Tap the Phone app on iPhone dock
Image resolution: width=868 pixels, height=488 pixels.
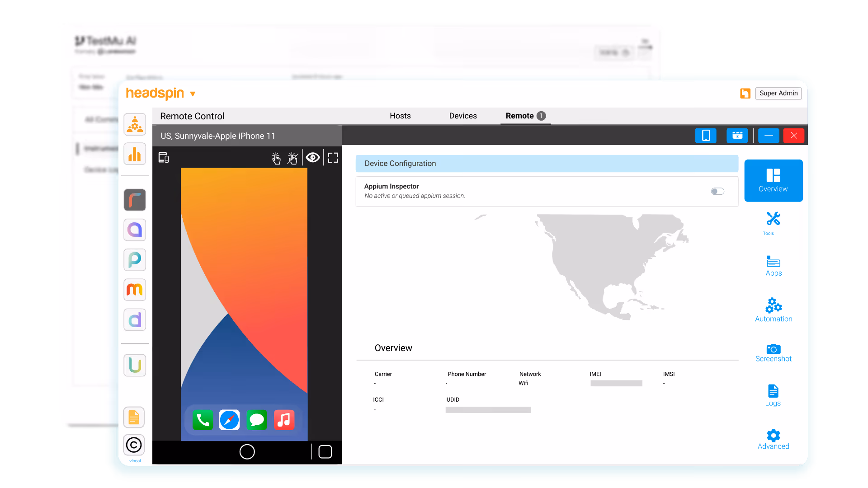[x=203, y=420]
